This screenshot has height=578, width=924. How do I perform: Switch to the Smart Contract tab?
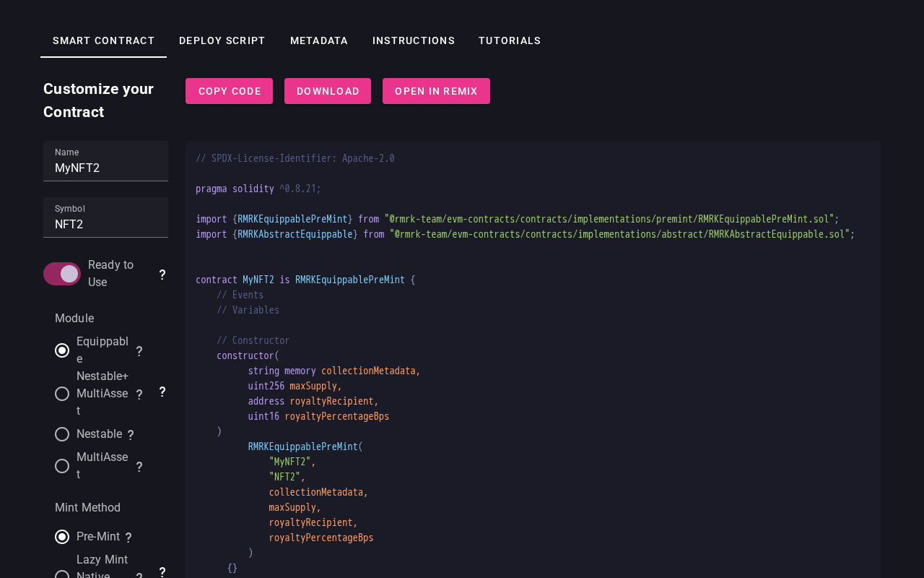coord(104,40)
